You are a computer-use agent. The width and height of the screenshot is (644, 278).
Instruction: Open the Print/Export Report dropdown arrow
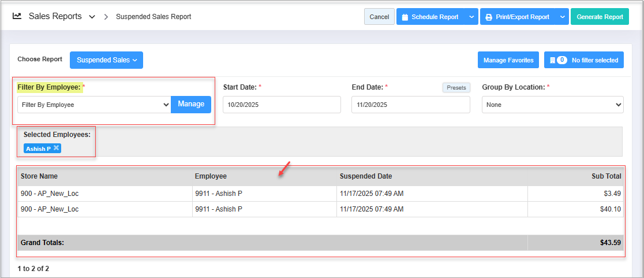pos(562,17)
